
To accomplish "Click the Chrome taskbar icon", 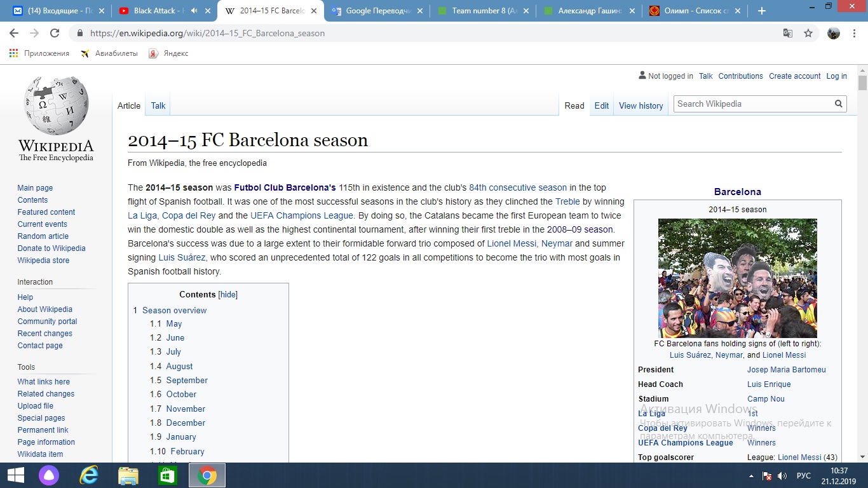I will [x=207, y=475].
